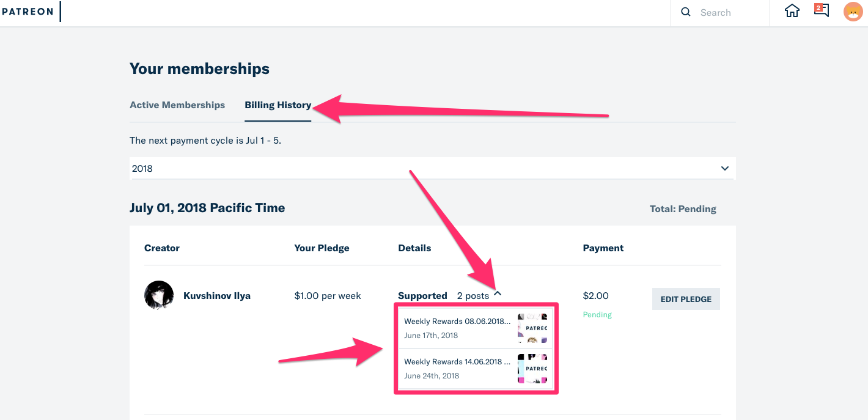Click the Pending payment status

(x=597, y=314)
